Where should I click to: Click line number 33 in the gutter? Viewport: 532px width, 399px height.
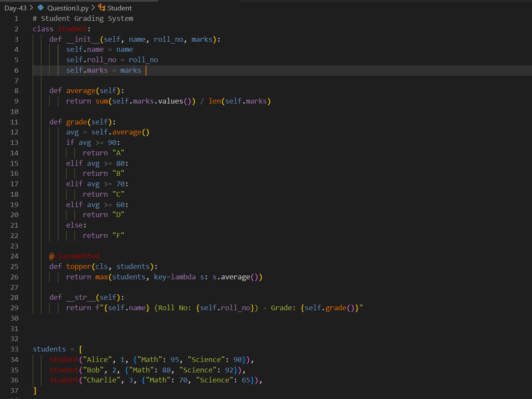[x=14, y=349]
